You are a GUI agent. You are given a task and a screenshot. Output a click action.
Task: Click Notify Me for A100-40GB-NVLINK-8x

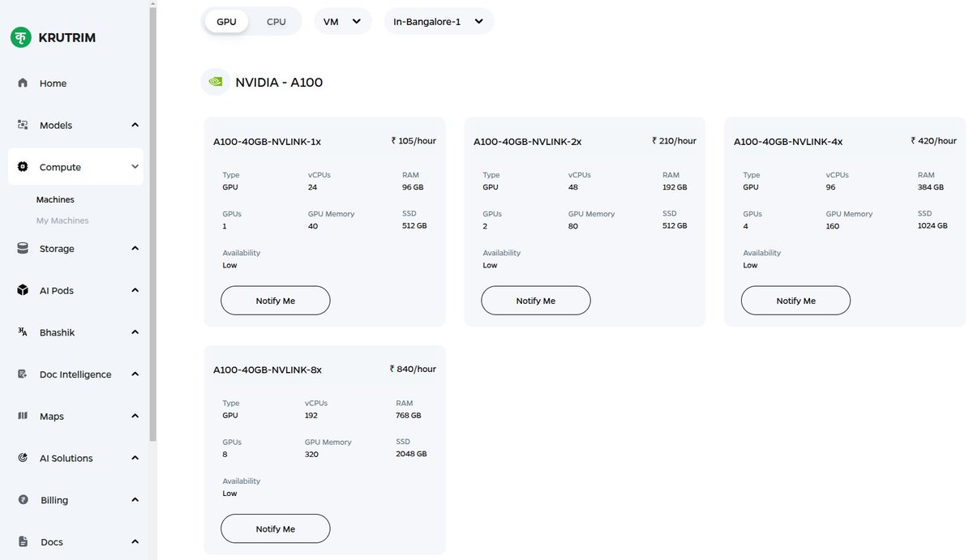coord(276,529)
